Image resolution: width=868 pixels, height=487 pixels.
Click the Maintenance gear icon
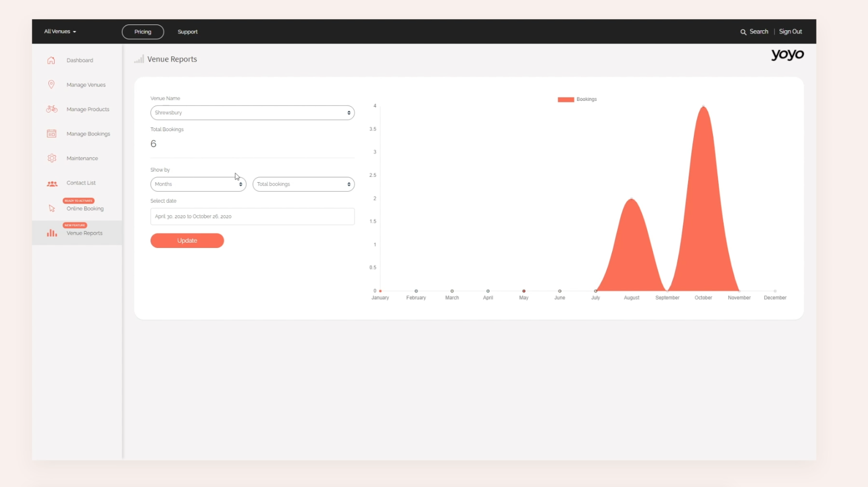[x=51, y=158]
